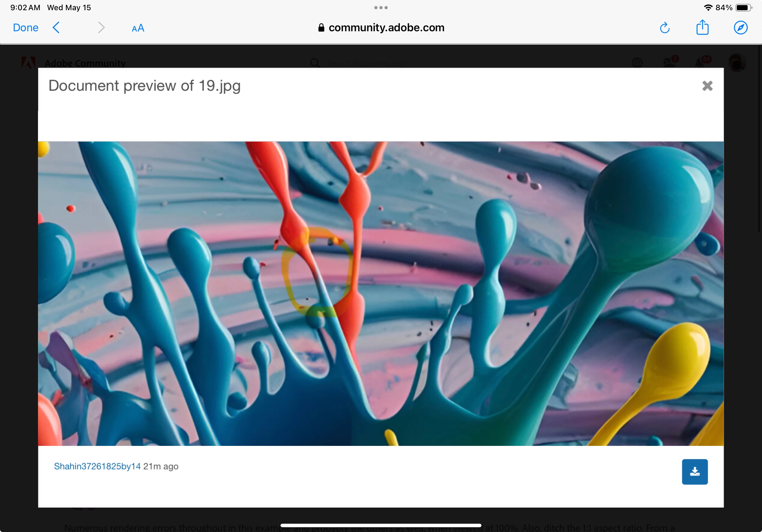
Task: Open page in Safari compass icon
Action: (x=740, y=28)
